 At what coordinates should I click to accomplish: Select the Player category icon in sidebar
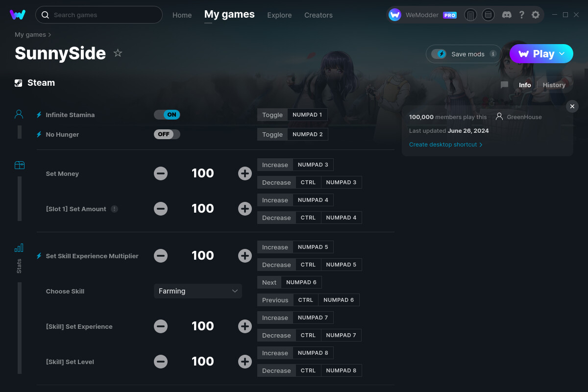(19, 114)
